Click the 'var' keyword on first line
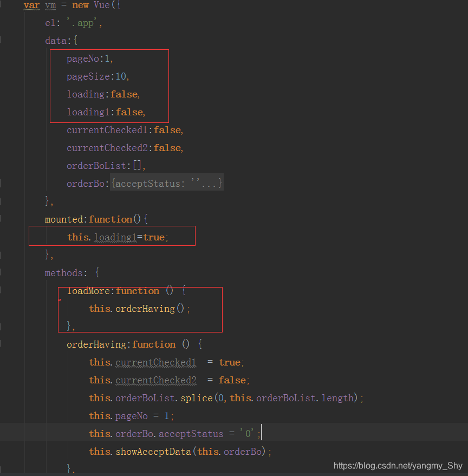 pyautogui.click(x=31, y=5)
